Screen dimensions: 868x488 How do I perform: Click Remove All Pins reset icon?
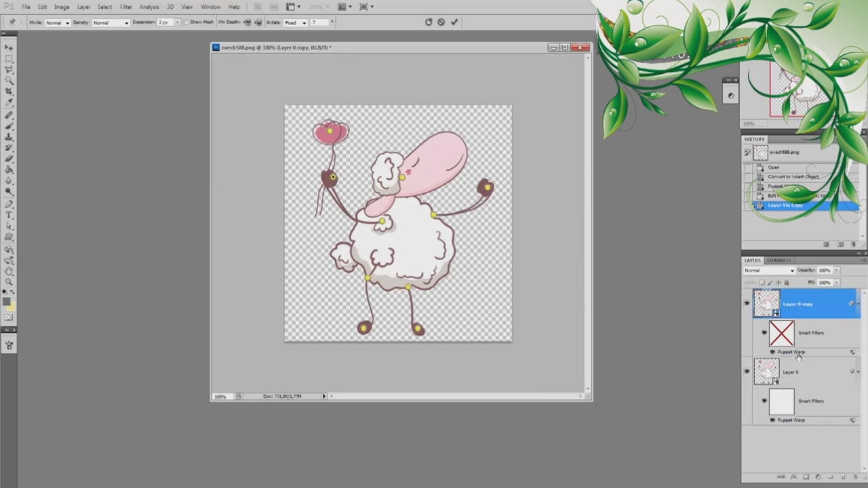tap(429, 22)
